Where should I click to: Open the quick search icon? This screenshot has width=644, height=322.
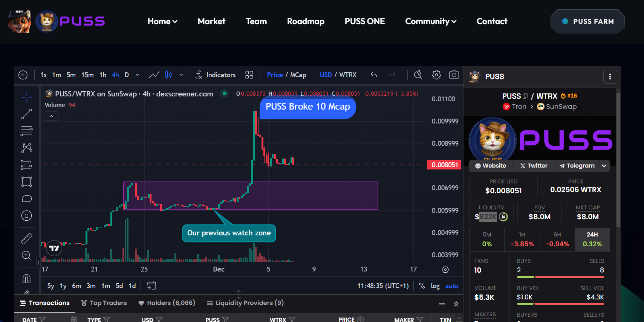[418, 75]
